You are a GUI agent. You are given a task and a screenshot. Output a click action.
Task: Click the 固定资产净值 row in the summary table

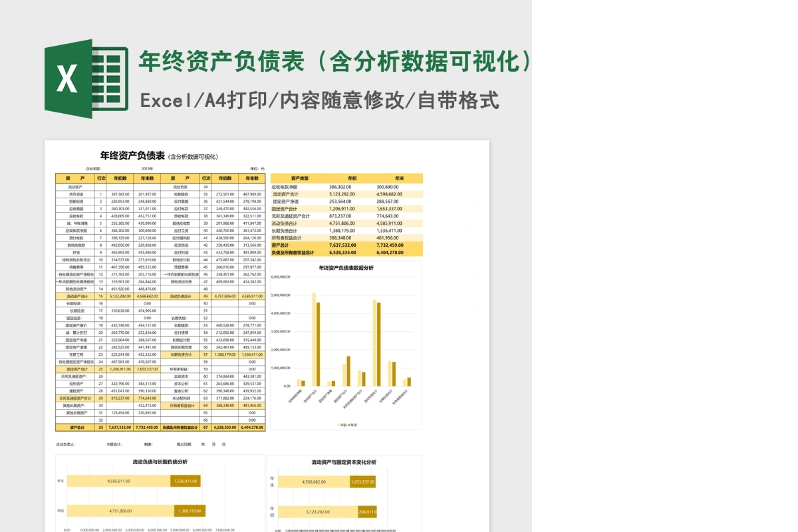click(346, 201)
